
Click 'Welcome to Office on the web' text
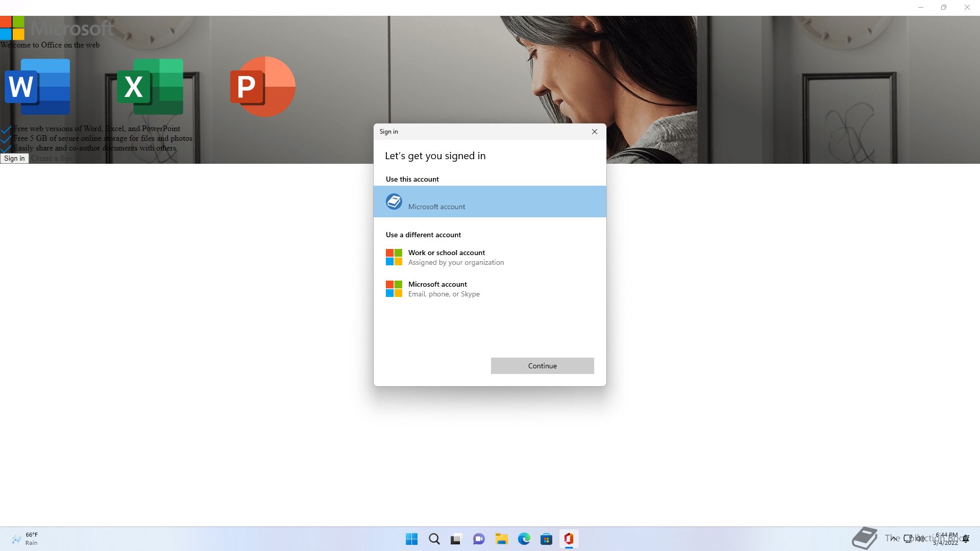click(50, 45)
